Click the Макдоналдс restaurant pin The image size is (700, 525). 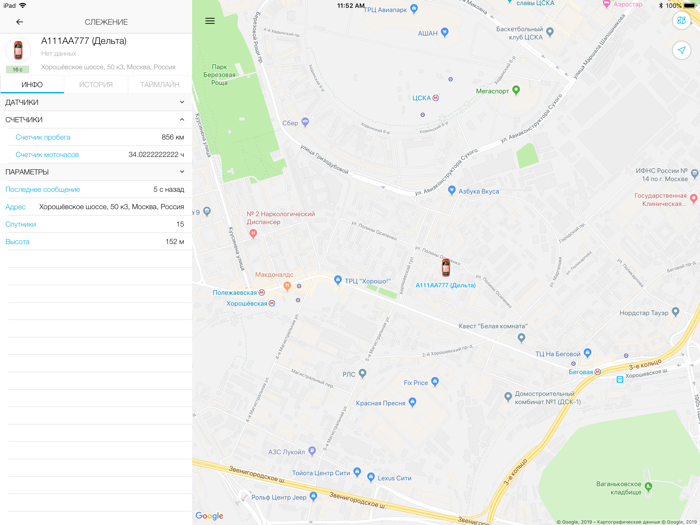pos(288,286)
